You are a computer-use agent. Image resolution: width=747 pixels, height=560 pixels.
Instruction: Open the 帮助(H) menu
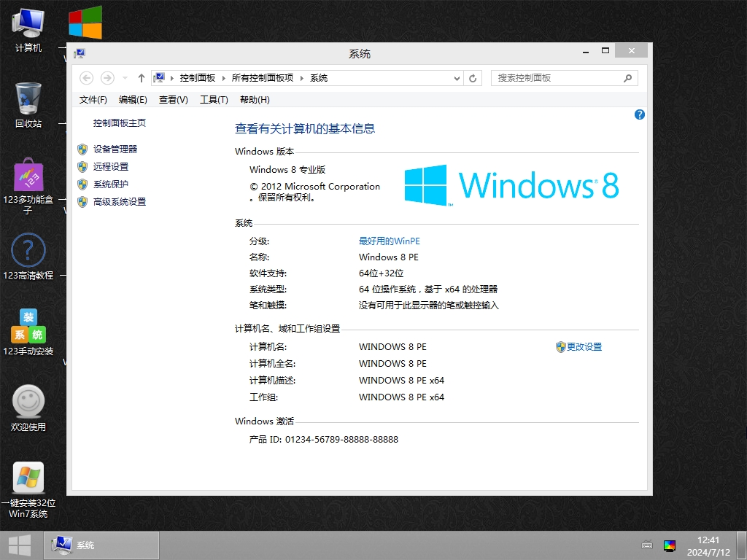[255, 99]
